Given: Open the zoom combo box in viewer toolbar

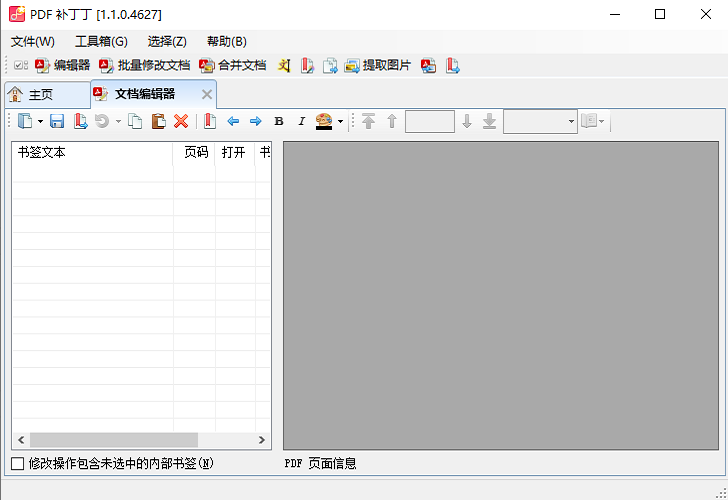Looking at the screenshot, I should [540, 121].
